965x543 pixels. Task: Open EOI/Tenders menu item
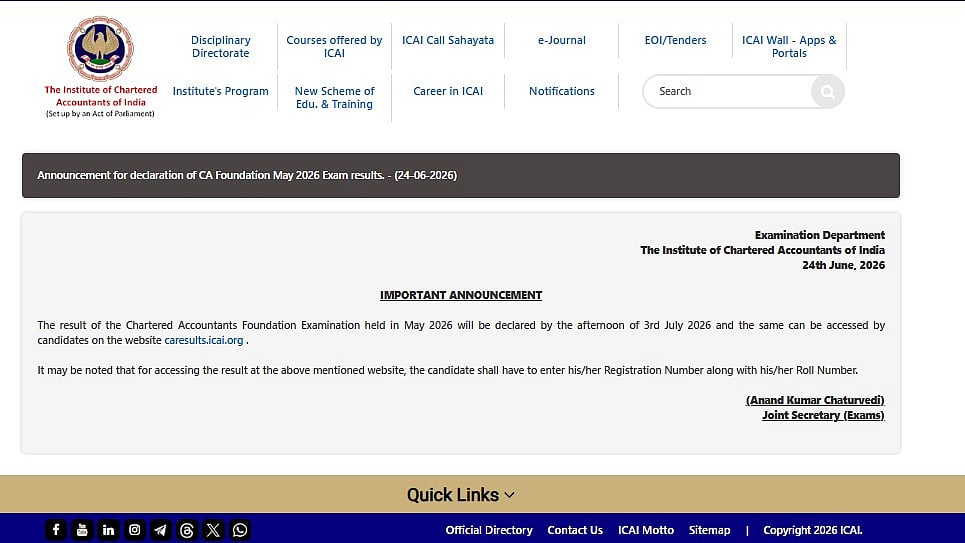point(675,40)
